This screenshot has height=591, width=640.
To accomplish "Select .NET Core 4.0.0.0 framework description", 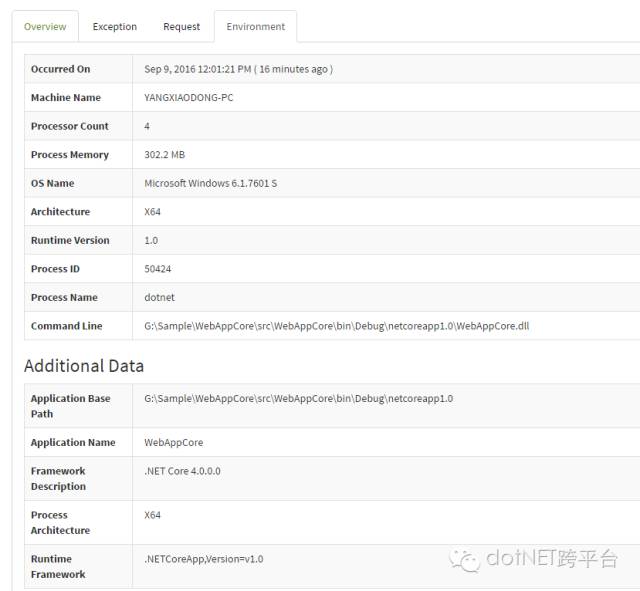I will tap(182, 471).
